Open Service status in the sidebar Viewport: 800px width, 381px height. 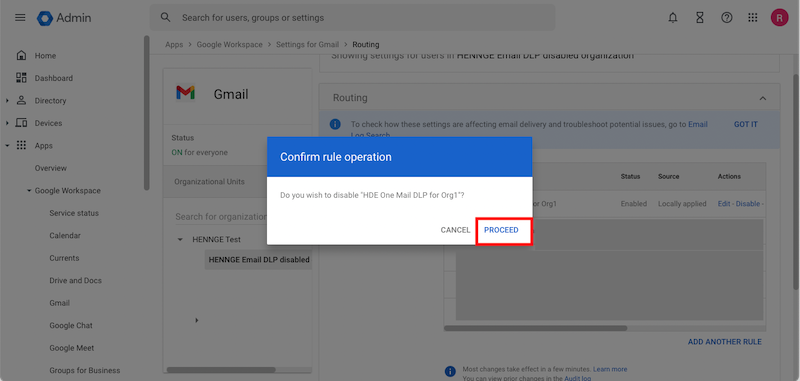point(74,213)
